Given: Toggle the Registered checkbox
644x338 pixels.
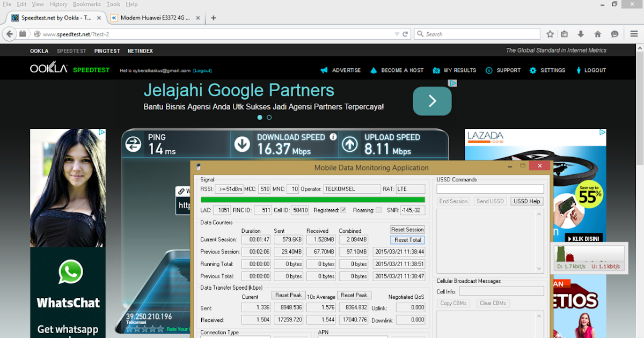Looking at the screenshot, I should tap(343, 210).
